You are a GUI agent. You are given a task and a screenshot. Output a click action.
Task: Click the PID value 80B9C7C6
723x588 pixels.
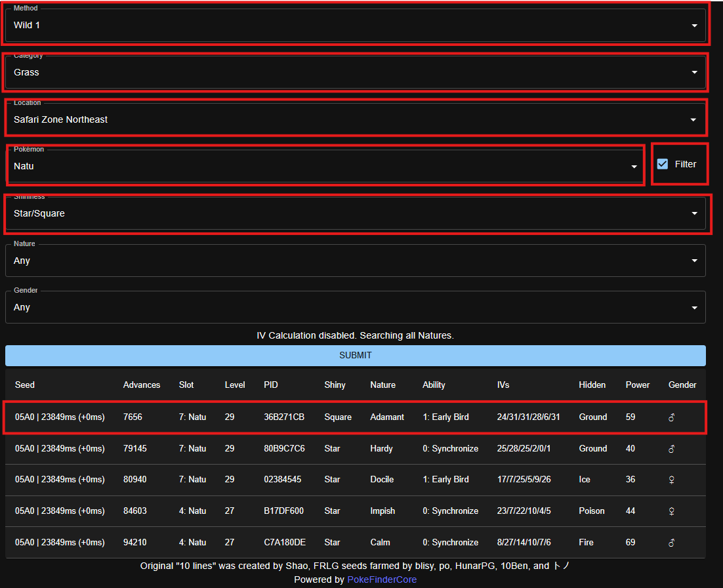pos(284,449)
